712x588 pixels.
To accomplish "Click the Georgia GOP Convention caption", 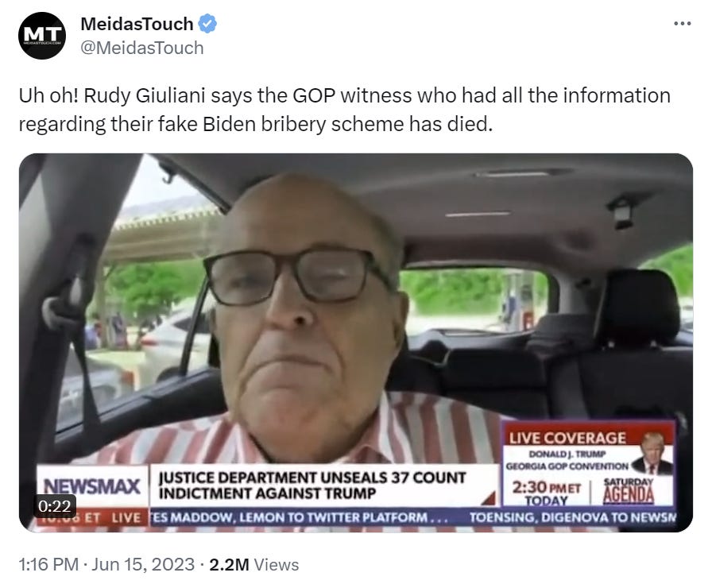I will (x=567, y=466).
